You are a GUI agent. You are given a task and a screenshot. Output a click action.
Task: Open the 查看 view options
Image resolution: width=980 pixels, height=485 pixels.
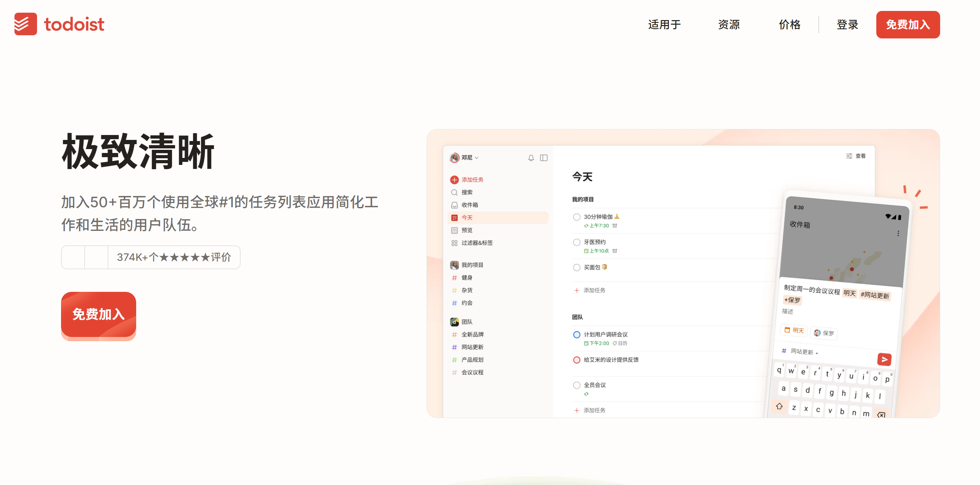(x=856, y=155)
